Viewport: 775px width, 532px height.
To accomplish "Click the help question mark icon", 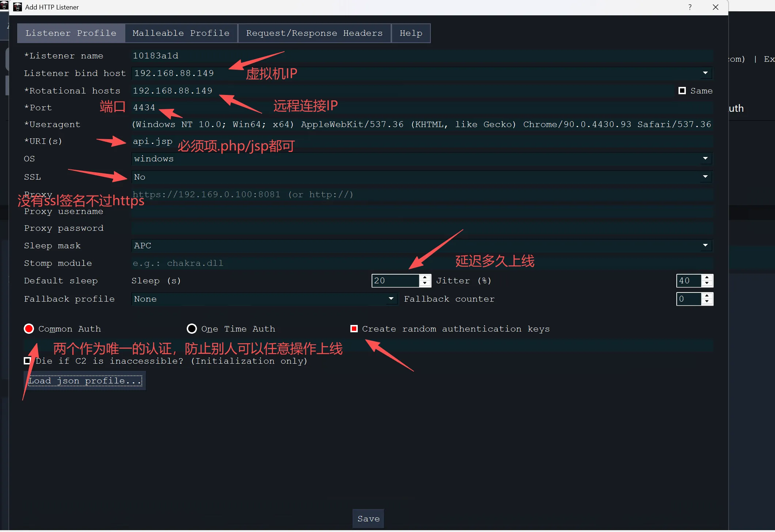I will 689,7.
